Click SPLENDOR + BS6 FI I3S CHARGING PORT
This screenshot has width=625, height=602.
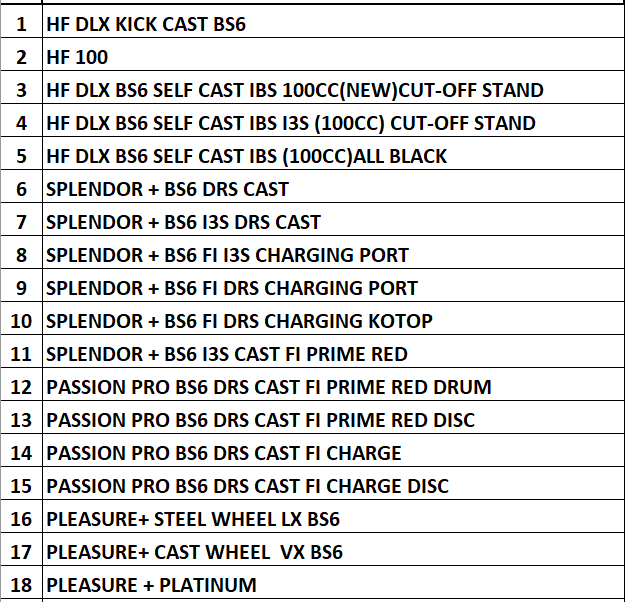click(227, 255)
